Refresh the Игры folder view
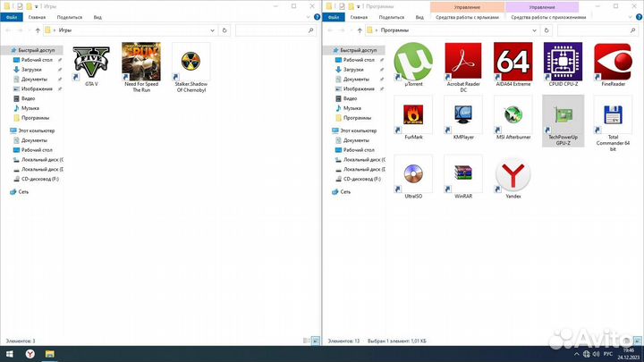The height and width of the screenshot is (362, 644). point(225,30)
